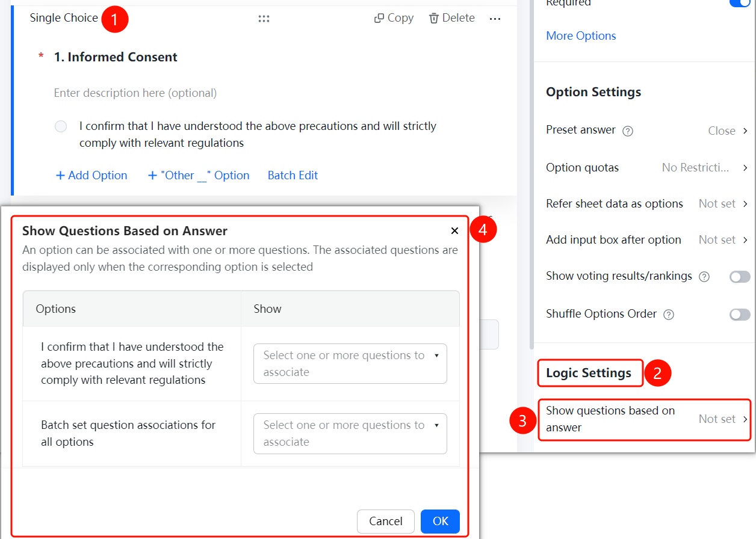
Task: Toggle Shuffle Options Order switch
Action: (740, 315)
